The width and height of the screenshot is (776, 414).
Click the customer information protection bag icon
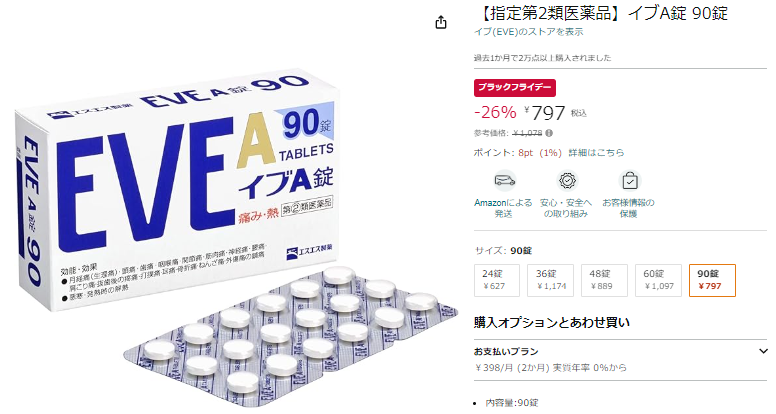(x=630, y=181)
